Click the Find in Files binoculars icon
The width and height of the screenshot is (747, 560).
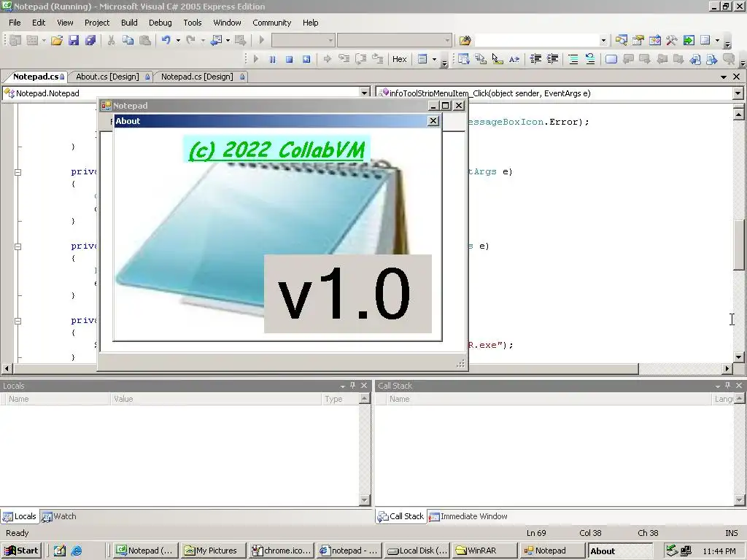[x=465, y=41]
